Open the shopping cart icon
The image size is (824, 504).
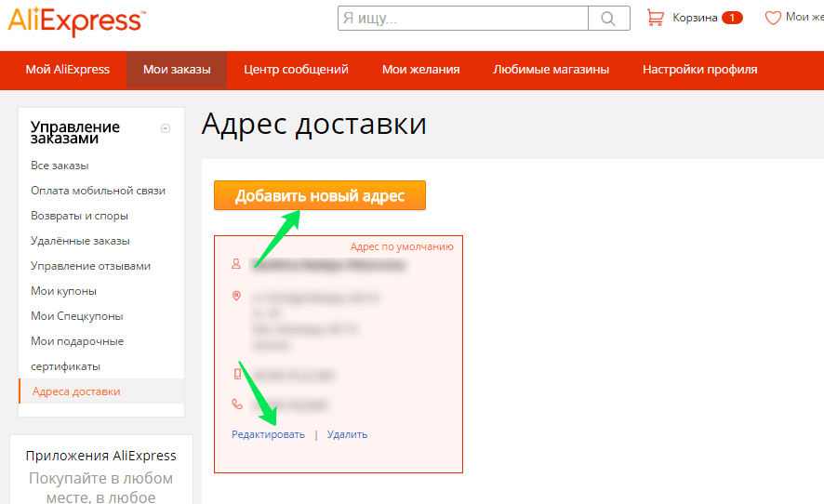(x=656, y=18)
